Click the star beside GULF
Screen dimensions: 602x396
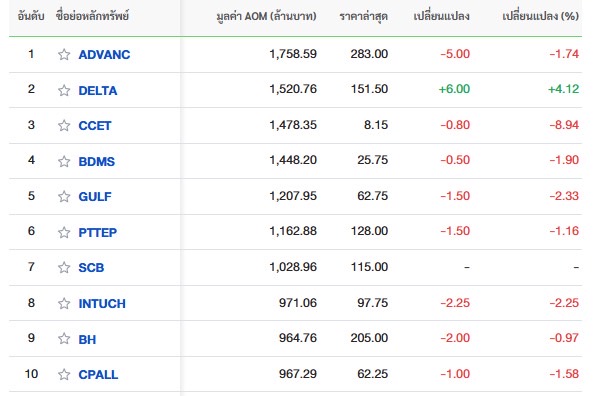pos(64,197)
